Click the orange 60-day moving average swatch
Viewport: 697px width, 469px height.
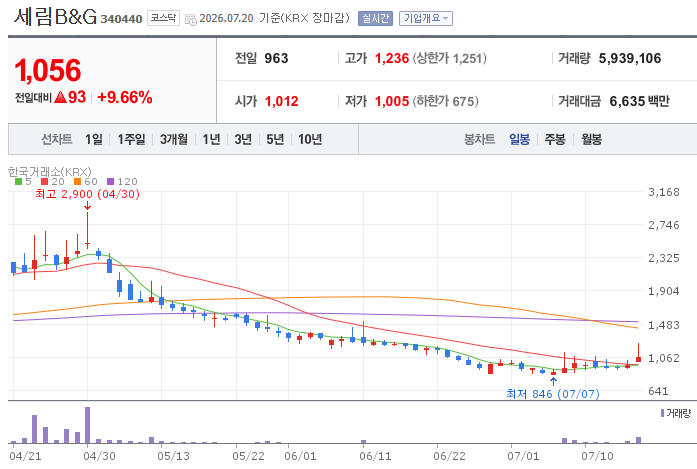tap(77, 181)
